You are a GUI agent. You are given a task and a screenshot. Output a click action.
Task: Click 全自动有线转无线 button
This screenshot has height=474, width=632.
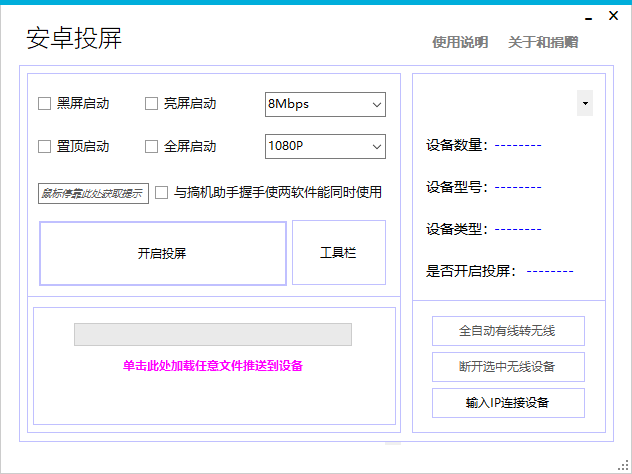click(x=508, y=331)
